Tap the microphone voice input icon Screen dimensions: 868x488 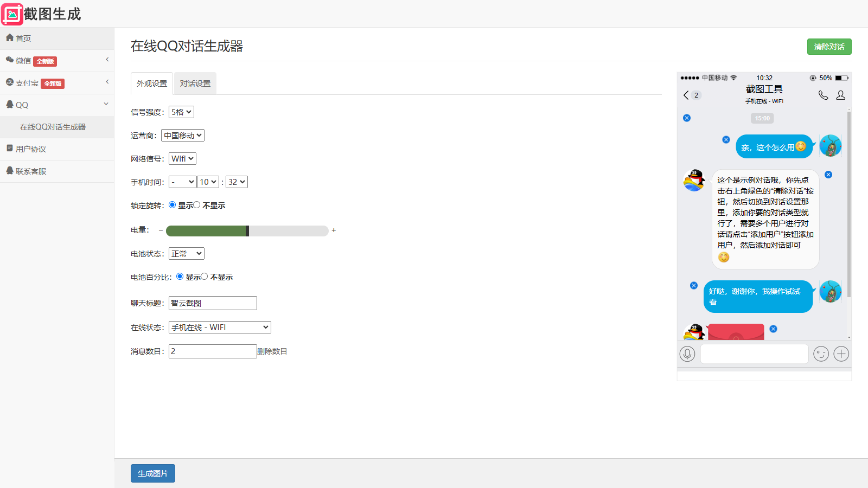coord(687,354)
